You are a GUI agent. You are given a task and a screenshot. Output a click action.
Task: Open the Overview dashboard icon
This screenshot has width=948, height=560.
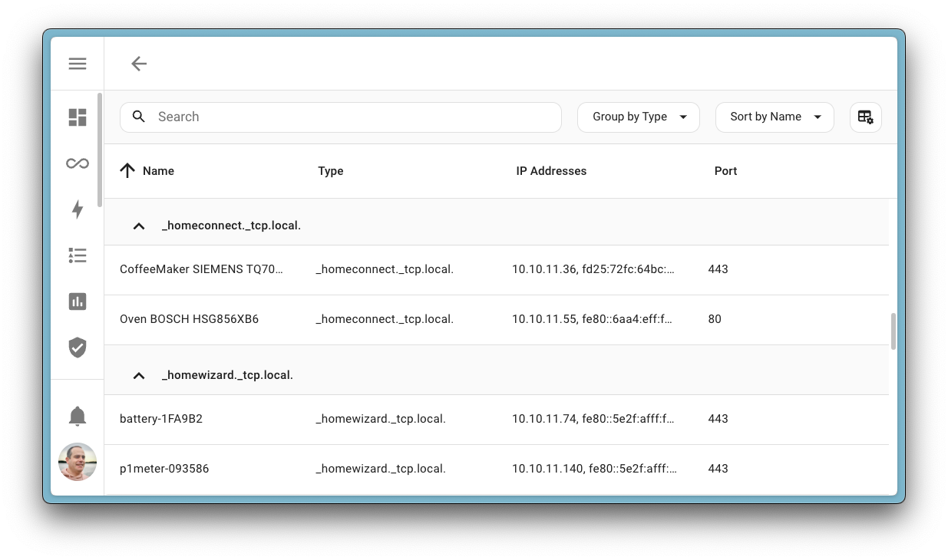[x=78, y=117]
